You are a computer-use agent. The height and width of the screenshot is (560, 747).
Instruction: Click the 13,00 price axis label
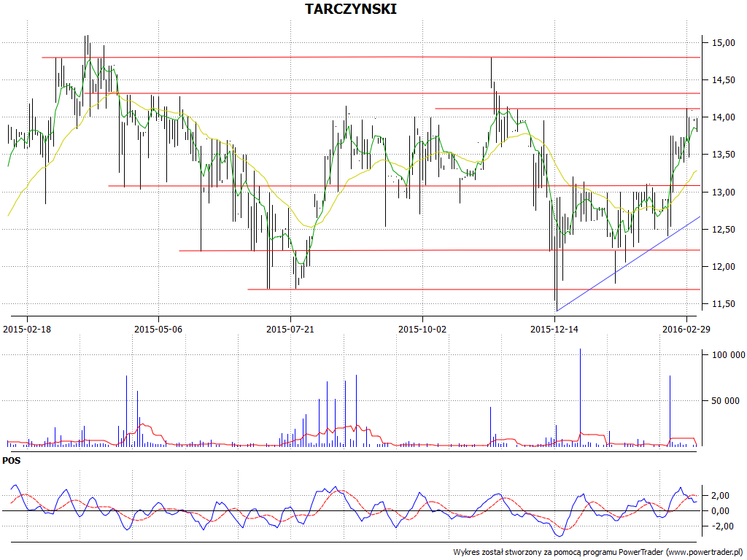pos(723,192)
